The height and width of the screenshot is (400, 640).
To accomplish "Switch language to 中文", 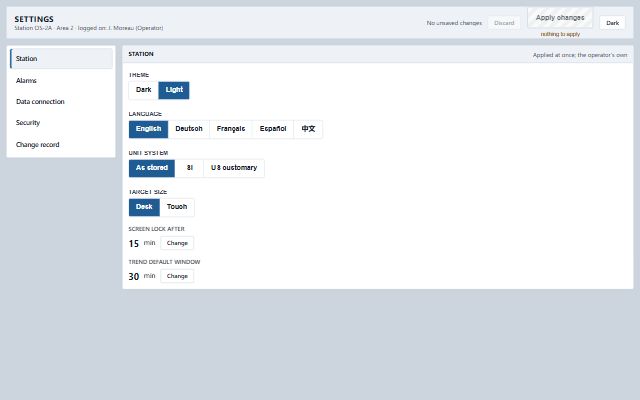I will coord(308,129).
